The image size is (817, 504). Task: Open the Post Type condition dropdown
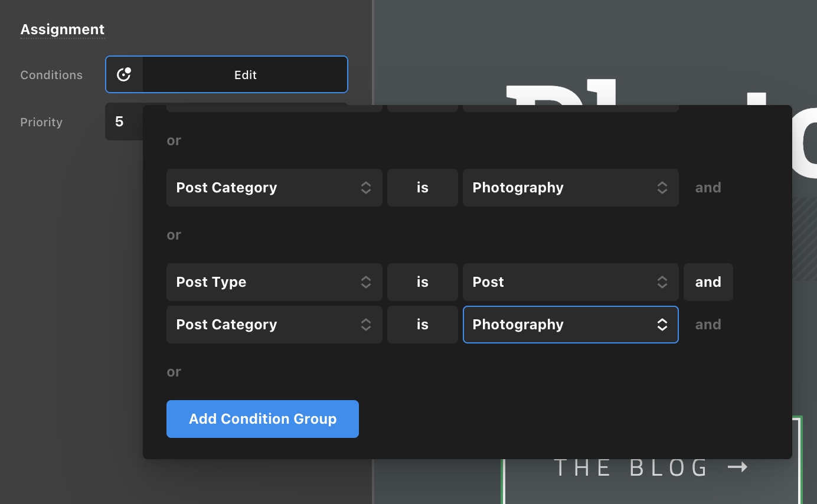pos(274,282)
